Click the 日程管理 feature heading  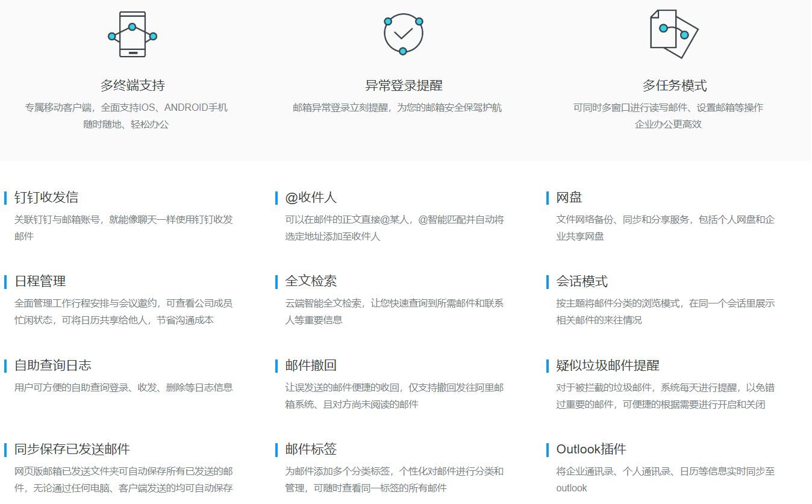[x=40, y=281]
